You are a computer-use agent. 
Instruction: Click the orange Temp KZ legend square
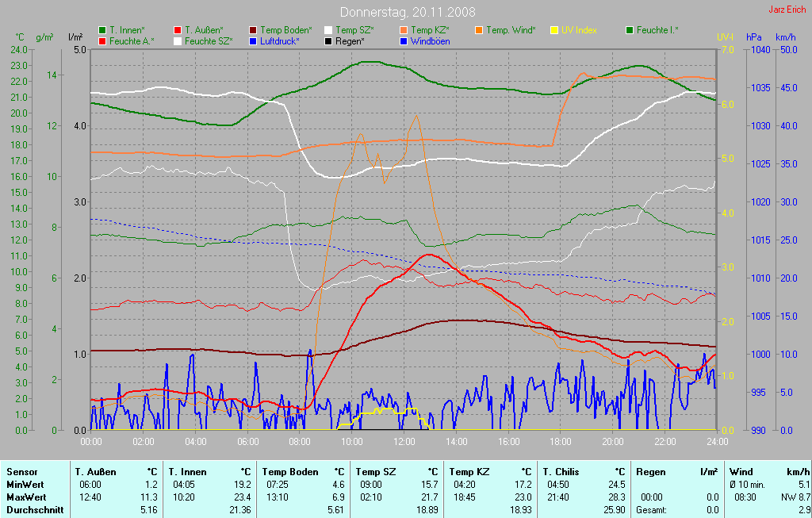(x=404, y=30)
